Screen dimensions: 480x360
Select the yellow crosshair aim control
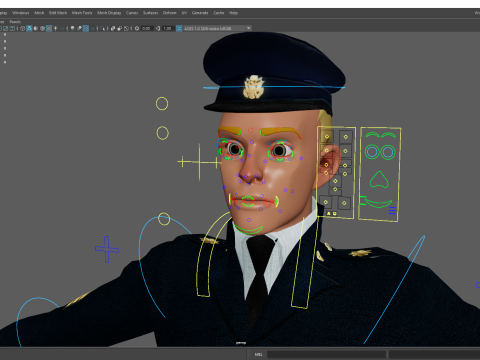coord(199,162)
